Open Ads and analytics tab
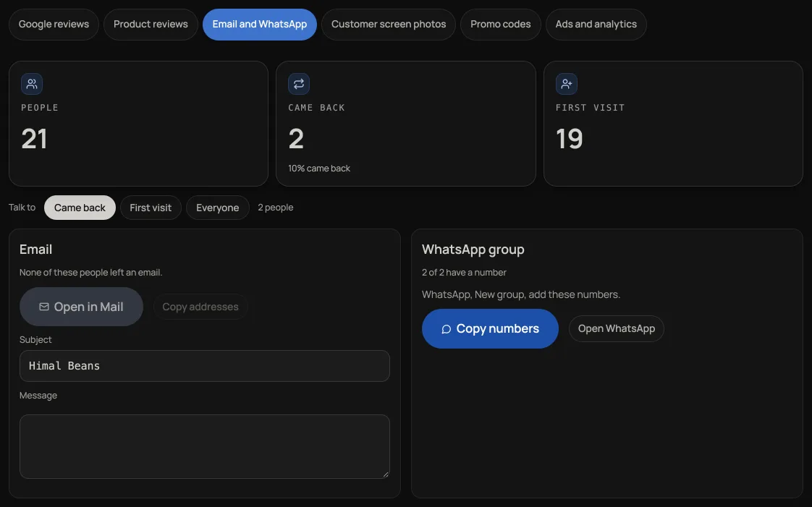 click(596, 25)
